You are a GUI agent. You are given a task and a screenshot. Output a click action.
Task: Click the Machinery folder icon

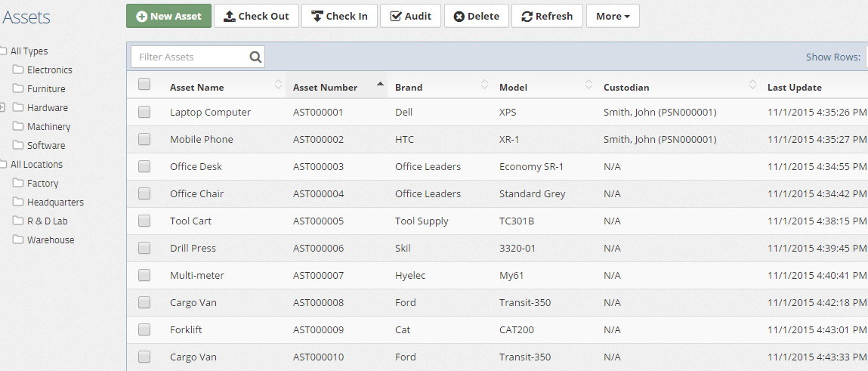coord(18,126)
